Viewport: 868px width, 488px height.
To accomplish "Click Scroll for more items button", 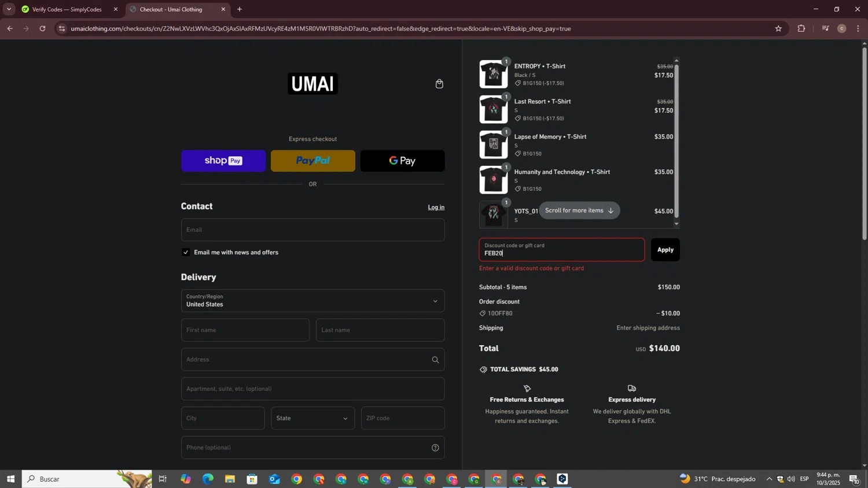I will [579, 210].
